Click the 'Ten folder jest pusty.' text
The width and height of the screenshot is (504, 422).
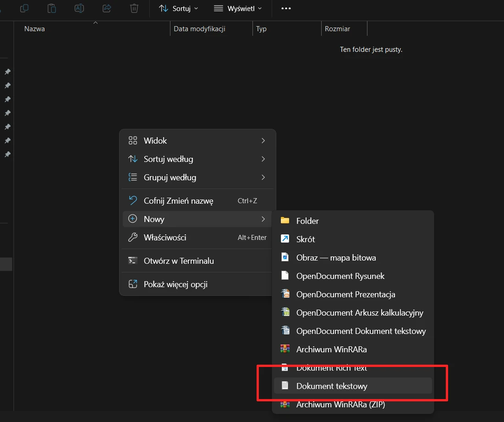click(371, 49)
